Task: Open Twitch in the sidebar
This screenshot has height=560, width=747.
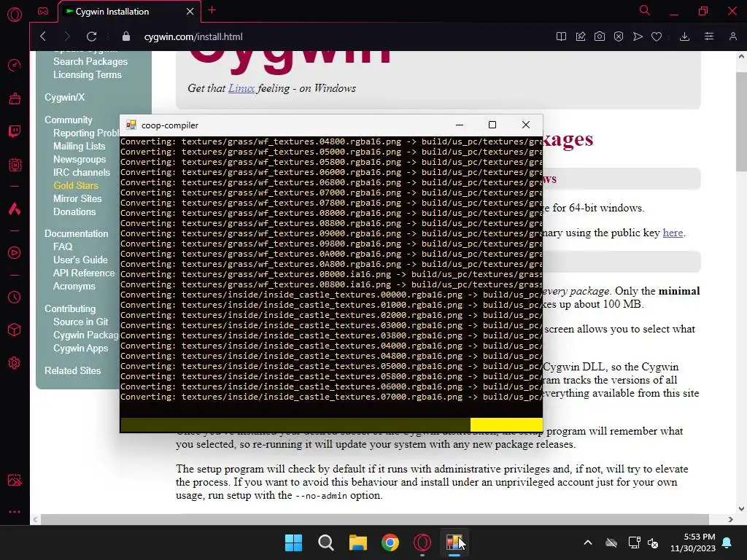Action: 15,131
